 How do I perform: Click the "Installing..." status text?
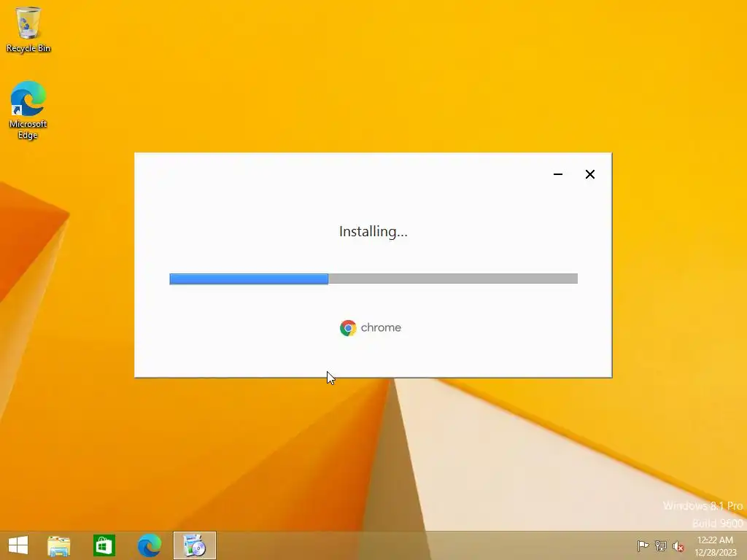pyautogui.click(x=373, y=231)
